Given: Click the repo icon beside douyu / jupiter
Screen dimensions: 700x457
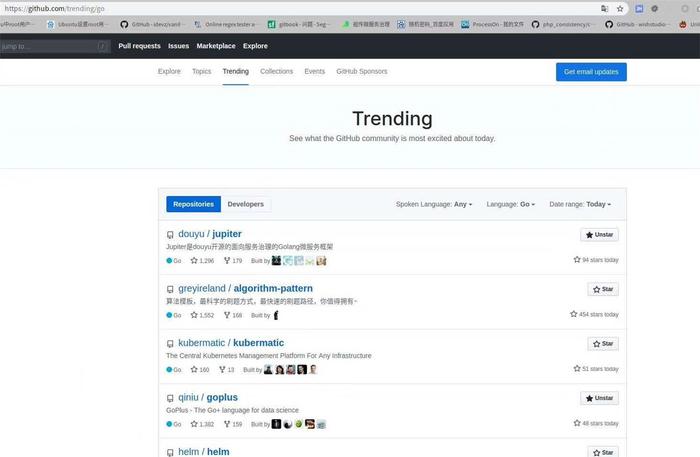Looking at the screenshot, I should click(x=170, y=235).
